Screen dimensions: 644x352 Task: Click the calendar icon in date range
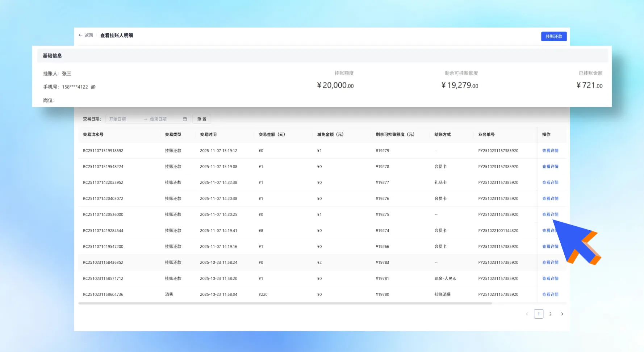click(185, 119)
